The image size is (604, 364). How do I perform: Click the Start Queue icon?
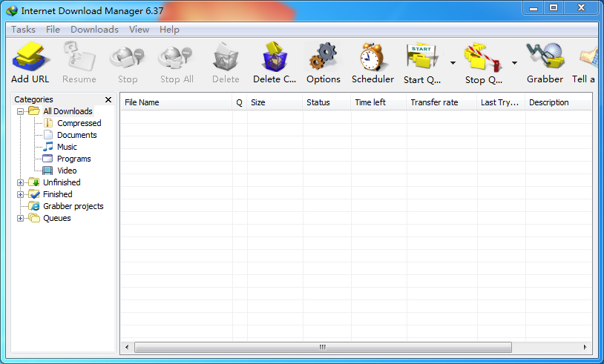[422, 57]
